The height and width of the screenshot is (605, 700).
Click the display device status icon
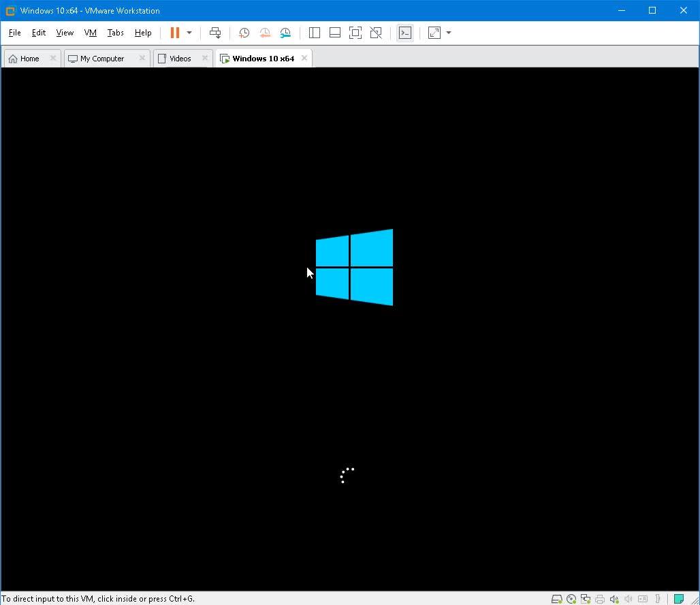(642, 599)
